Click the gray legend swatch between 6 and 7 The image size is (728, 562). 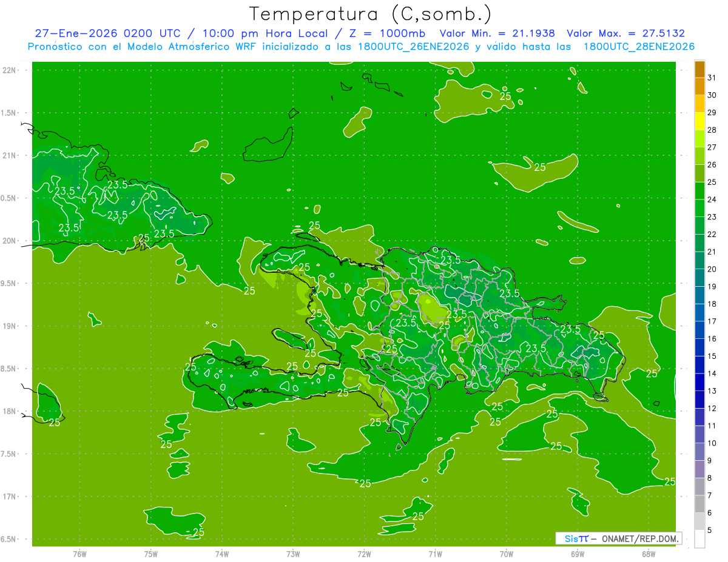[x=699, y=504]
